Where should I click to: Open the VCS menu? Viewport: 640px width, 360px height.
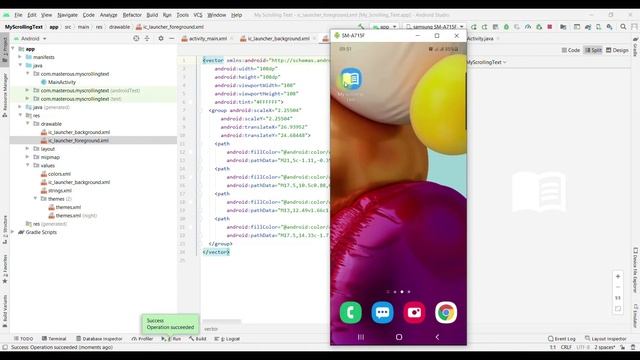198,15
